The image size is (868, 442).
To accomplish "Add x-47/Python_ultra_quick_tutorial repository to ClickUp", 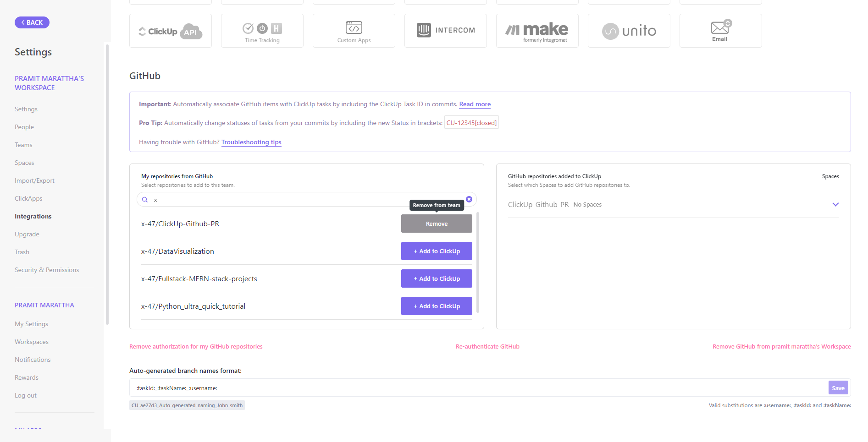I will (437, 306).
